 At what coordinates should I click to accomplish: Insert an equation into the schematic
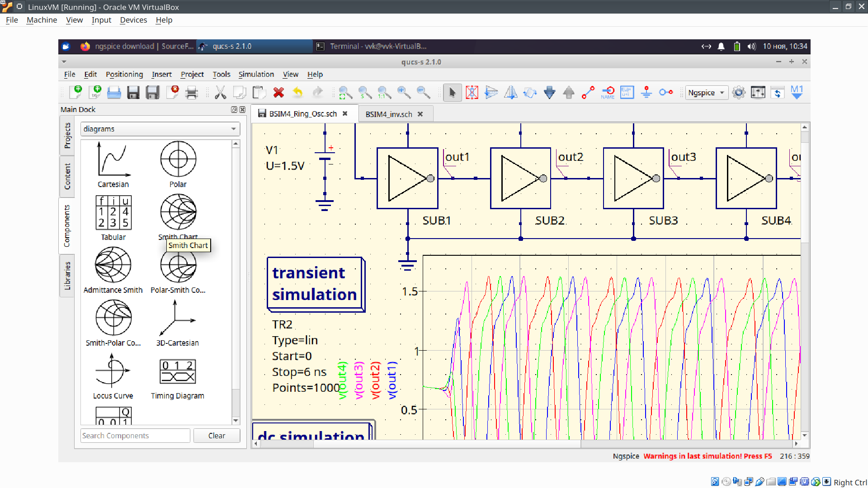pos(627,93)
